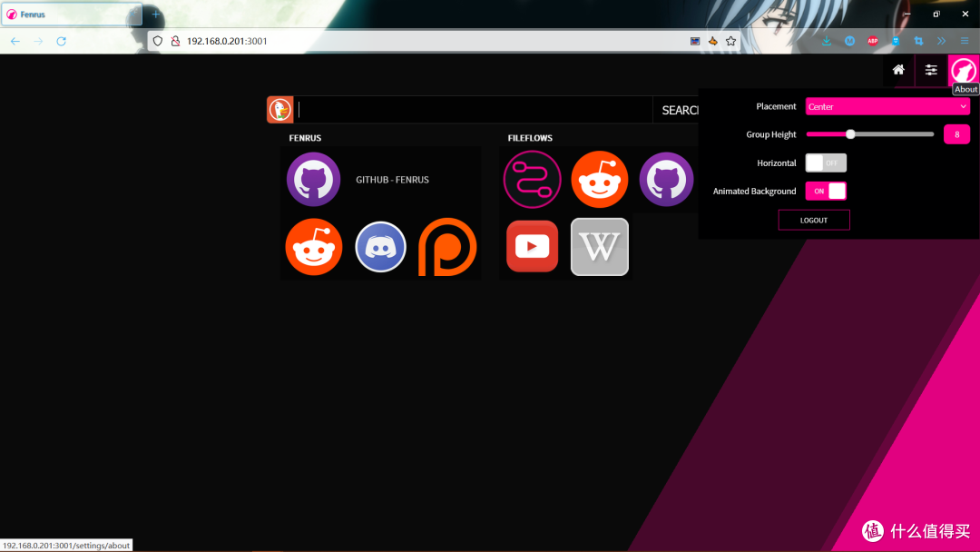Launch Reddit from the FileFlows group

pyautogui.click(x=599, y=179)
